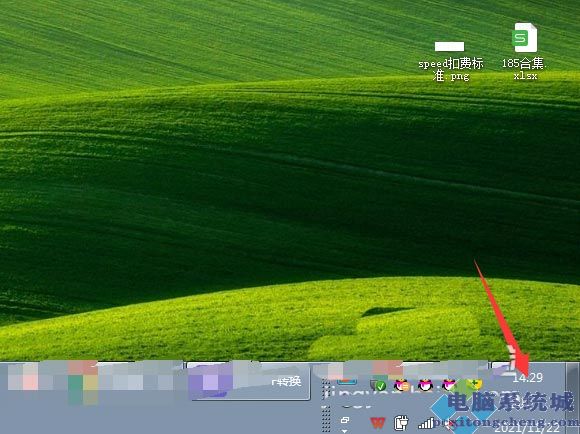The image size is (580, 434).
Task: Open the middle QQ penguin tray icon
Action: click(425, 386)
